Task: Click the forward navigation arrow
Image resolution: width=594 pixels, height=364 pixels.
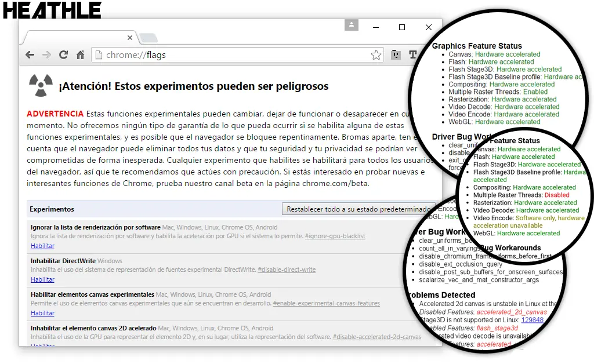Action: (x=46, y=55)
